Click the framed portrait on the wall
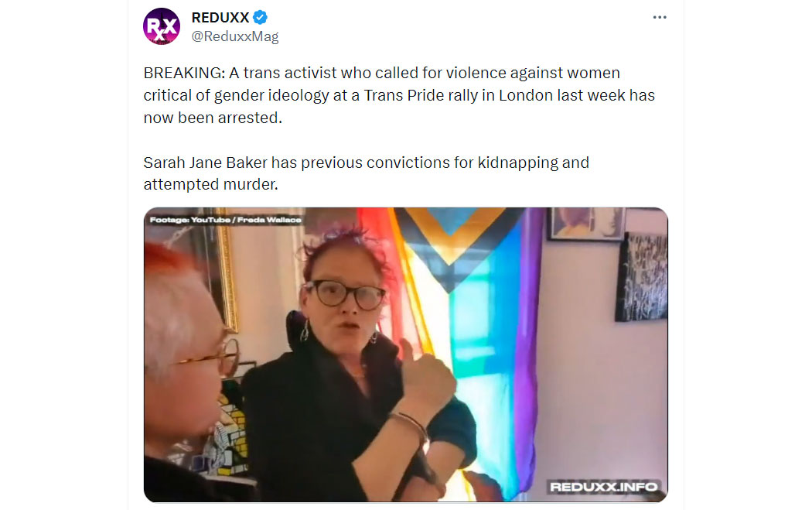Image resolution: width=812 pixels, height=510 pixels. [x=585, y=224]
